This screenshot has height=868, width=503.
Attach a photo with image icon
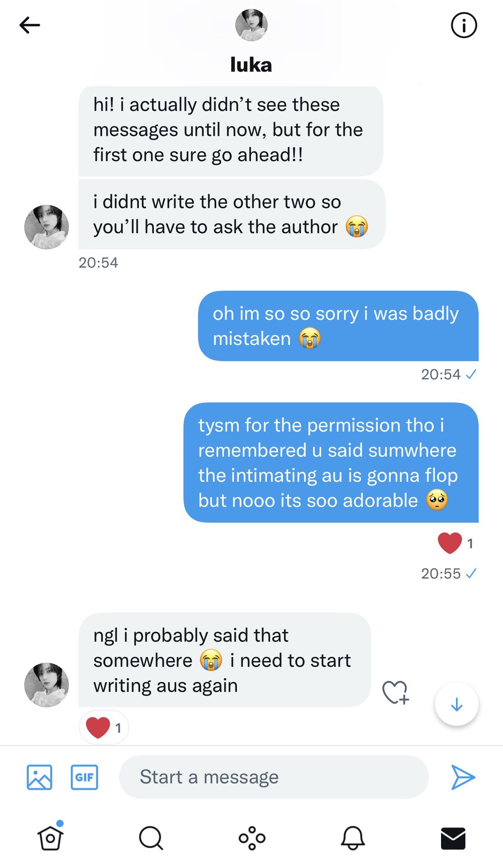coord(39,777)
